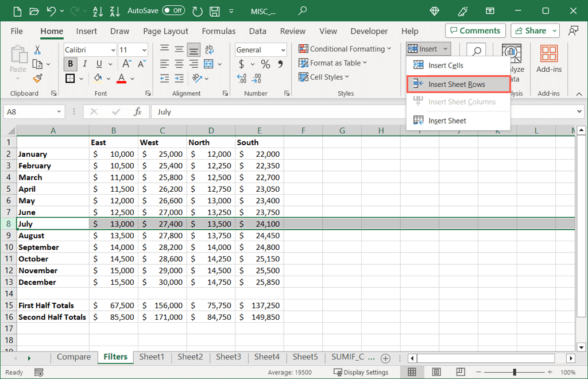Toggle the AutoSave switch
The image size is (588, 379).
pos(173,11)
